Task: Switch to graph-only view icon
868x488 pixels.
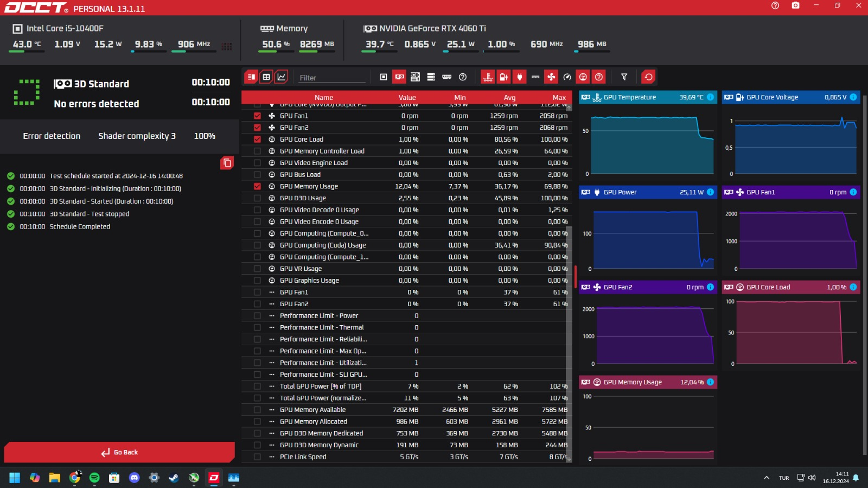Action: pyautogui.click(x=282, y=77)
